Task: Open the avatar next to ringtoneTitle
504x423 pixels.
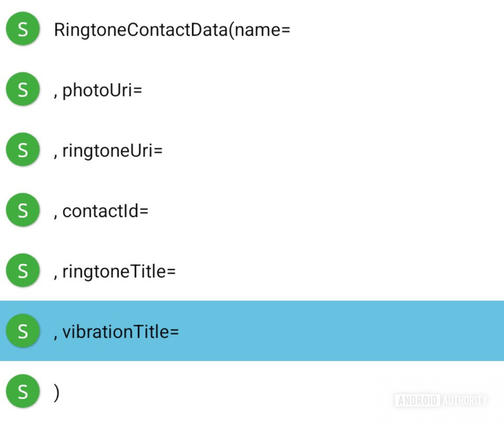Action: pos(23,271)
